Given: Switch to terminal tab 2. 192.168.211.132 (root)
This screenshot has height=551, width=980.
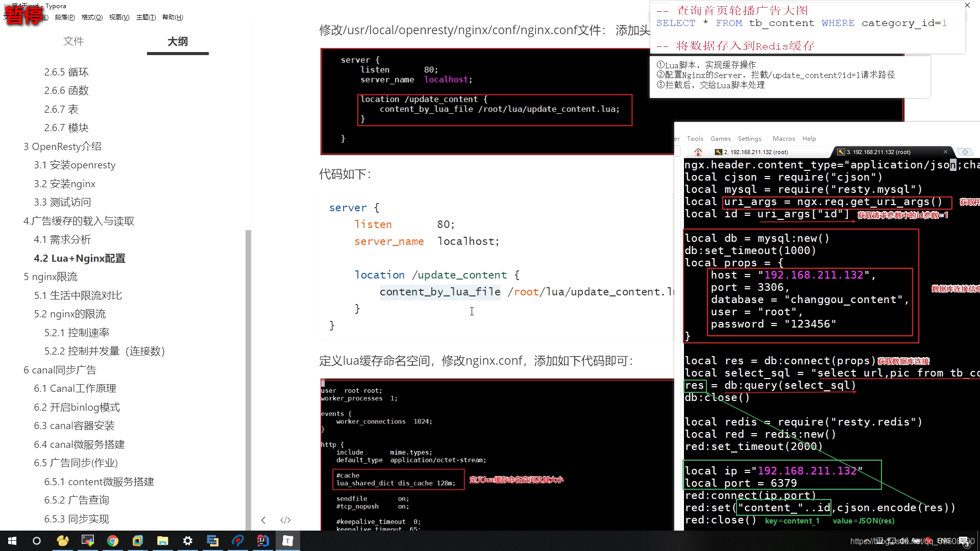Looking at the screenshot, I should coord(755,152).
